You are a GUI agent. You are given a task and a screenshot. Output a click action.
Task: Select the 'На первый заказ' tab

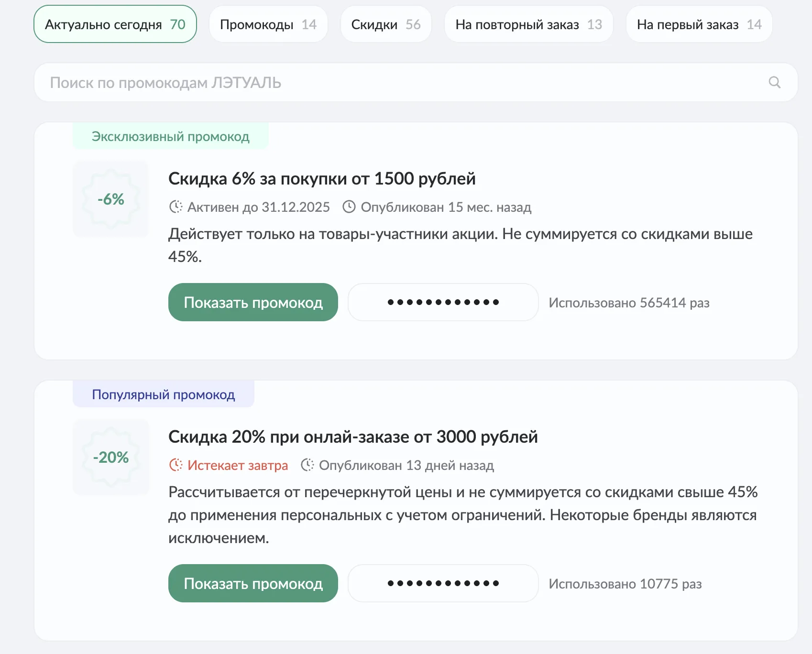click(x=699, y=24)
